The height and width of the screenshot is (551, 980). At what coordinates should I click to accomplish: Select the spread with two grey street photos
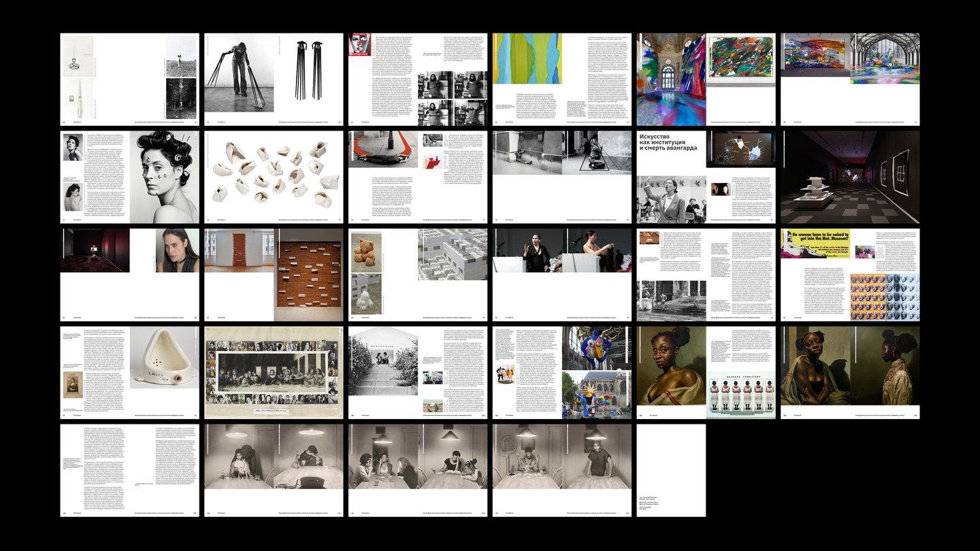pos(562,177)
